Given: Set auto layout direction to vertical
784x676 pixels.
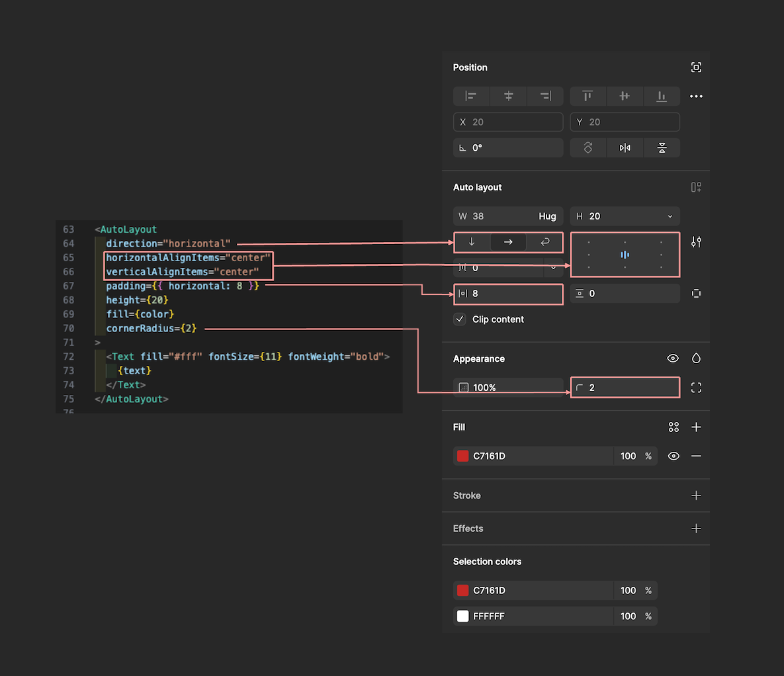Looking at the screenshot, I should tap(472, 242).
